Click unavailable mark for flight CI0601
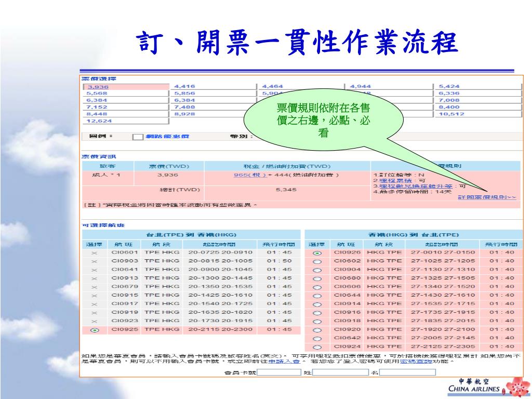The height and width of the screenshot is (399, 532). pyautogui.click(x=95, y=253)
